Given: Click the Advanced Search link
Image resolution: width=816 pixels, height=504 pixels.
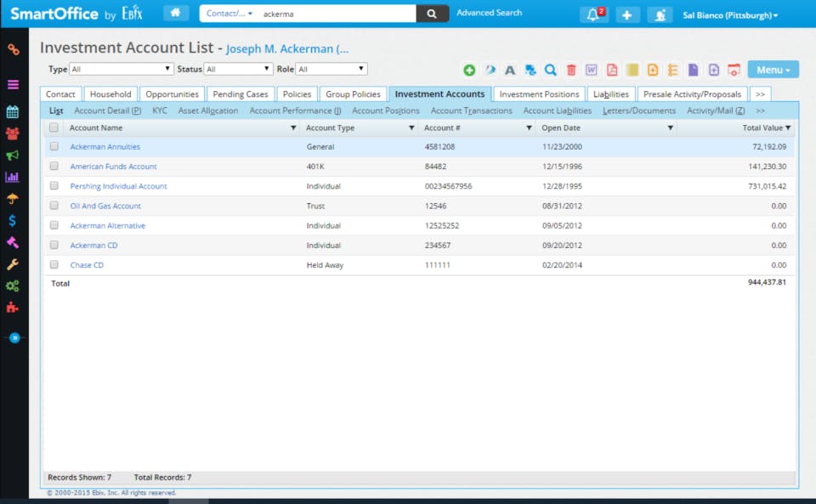Looking at the screenshot, I should pyautogui.click(x=489, y=13).
